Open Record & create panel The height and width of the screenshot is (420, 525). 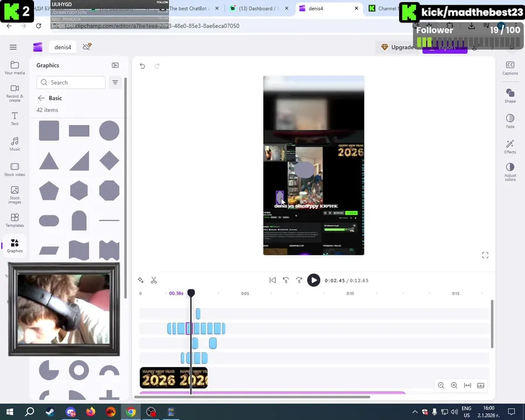15,93
